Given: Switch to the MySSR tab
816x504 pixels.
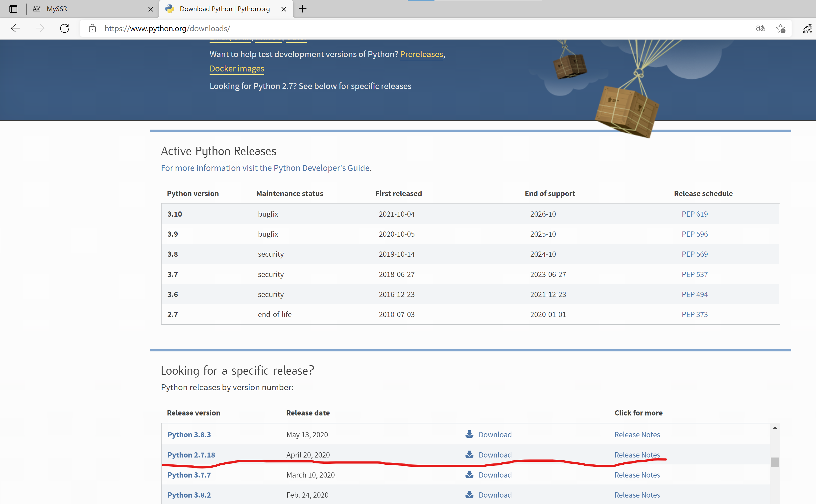Looking at the screenshot, I should point(93,9).
